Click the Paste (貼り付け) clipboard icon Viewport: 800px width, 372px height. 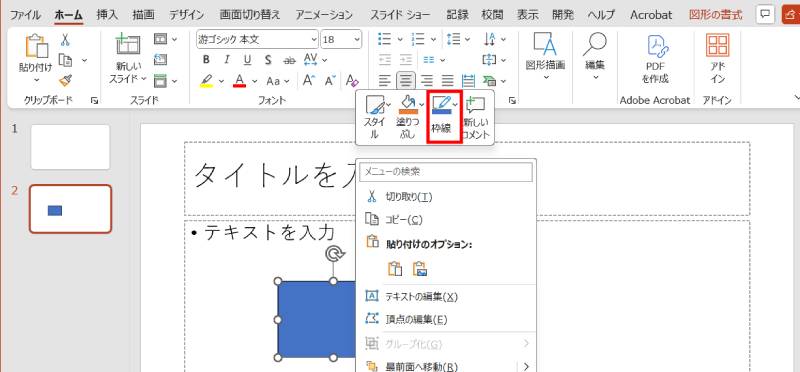(x=36, y=47)
